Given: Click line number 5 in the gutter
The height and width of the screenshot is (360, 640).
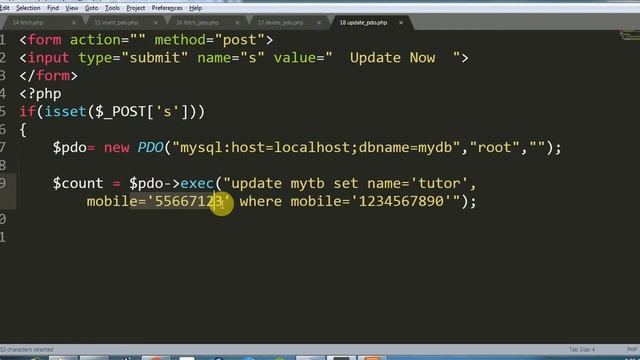Looking at the screenshot, I should point(3,112).
